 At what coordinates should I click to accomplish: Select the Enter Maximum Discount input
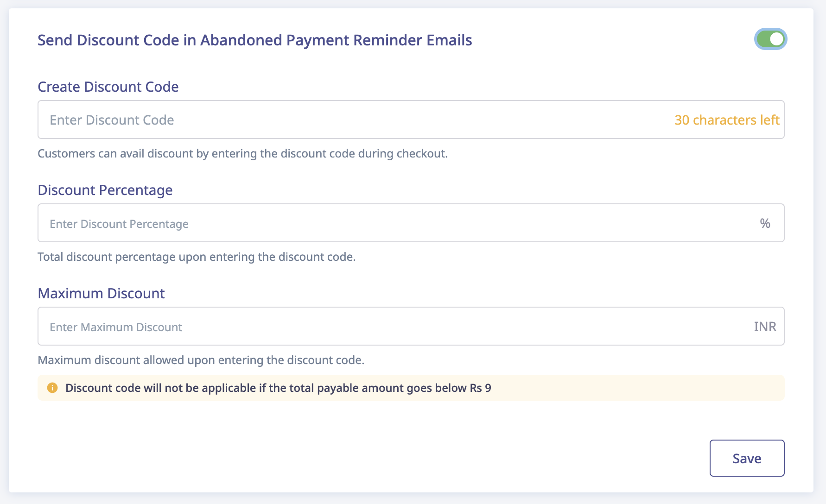coord(411,326)
